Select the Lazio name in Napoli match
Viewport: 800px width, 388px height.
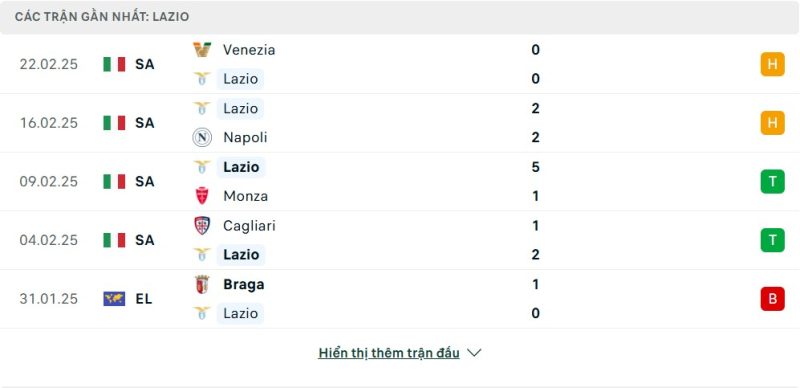[240, 108]
